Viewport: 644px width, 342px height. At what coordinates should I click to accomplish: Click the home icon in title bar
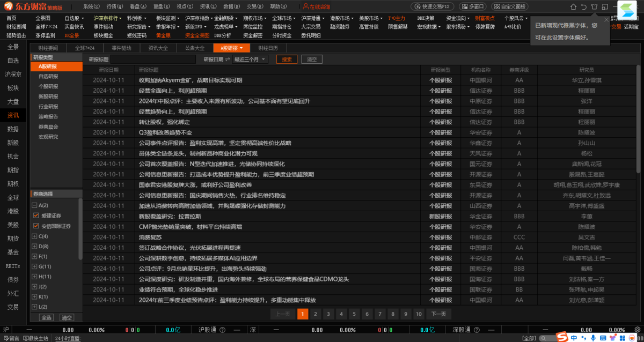pyautogui.click(x=573, y=7)
